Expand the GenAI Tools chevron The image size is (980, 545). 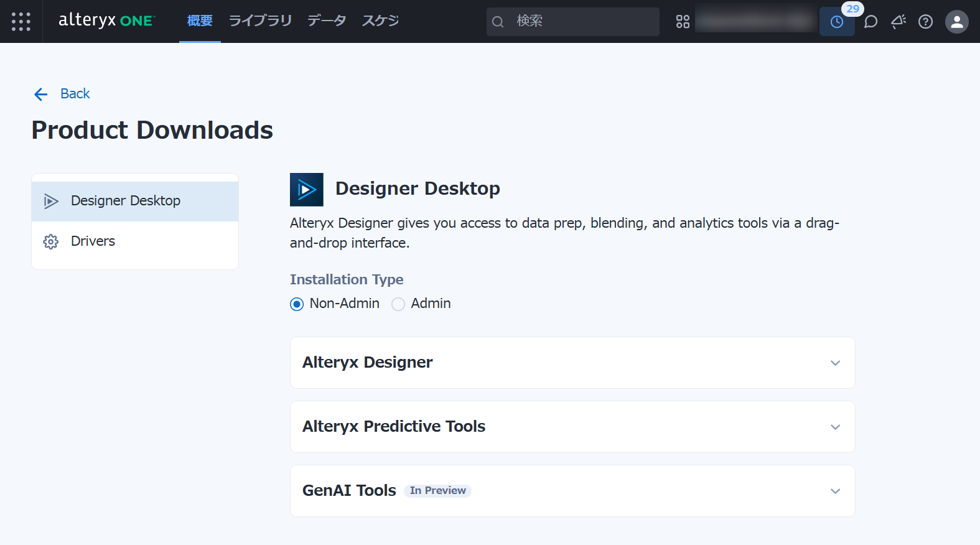[836, 491]
